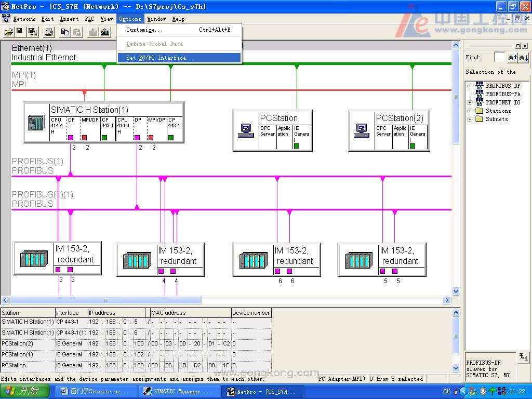Click the Subnets folder icon in catalog
The image size is (532, 399).
pos(480,119)
